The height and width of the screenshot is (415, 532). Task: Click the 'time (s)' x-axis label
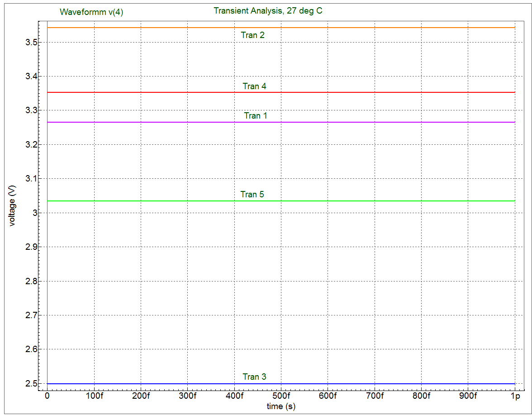click(281, 406)
